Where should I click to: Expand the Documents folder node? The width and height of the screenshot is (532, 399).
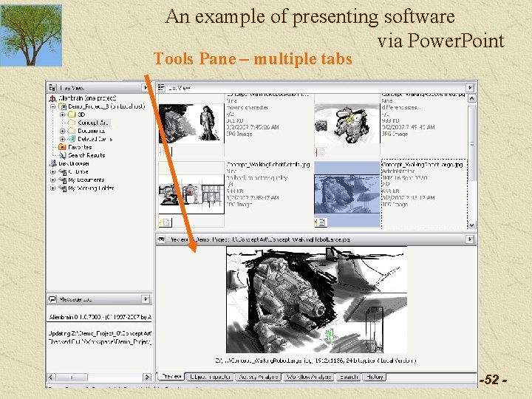62,131
